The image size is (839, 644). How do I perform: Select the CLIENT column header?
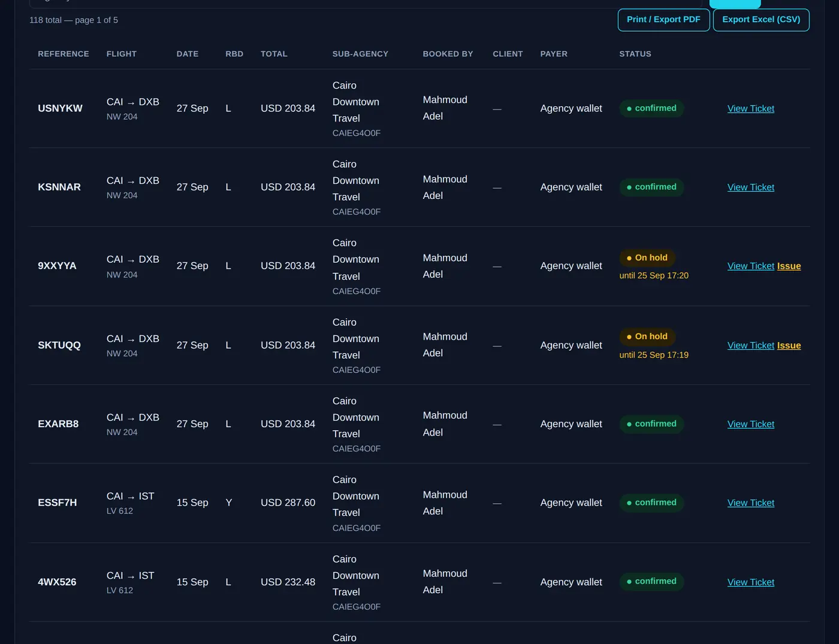click(508, 54)
